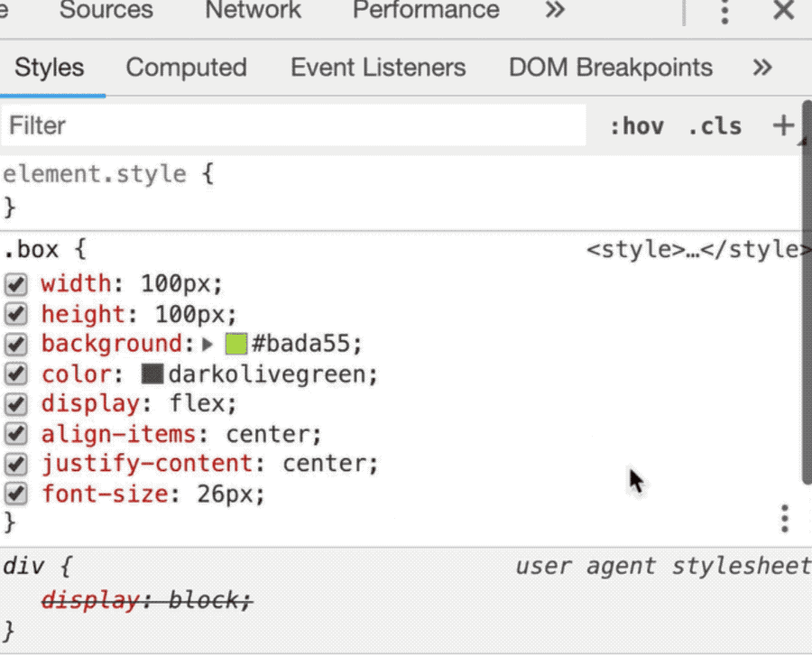This screenshot has height=655, width=812.
Task: Toggle the :hov element state panel
Action: 637,125
